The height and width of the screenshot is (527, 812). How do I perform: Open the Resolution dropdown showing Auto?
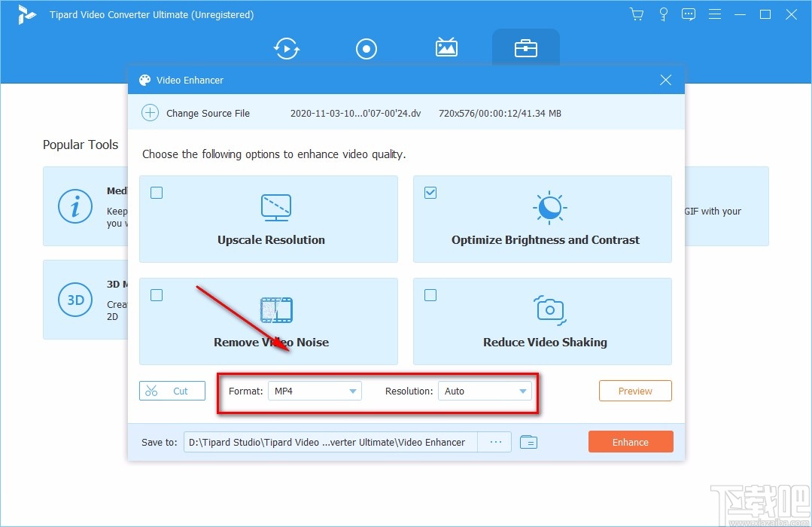pos(485,391)
